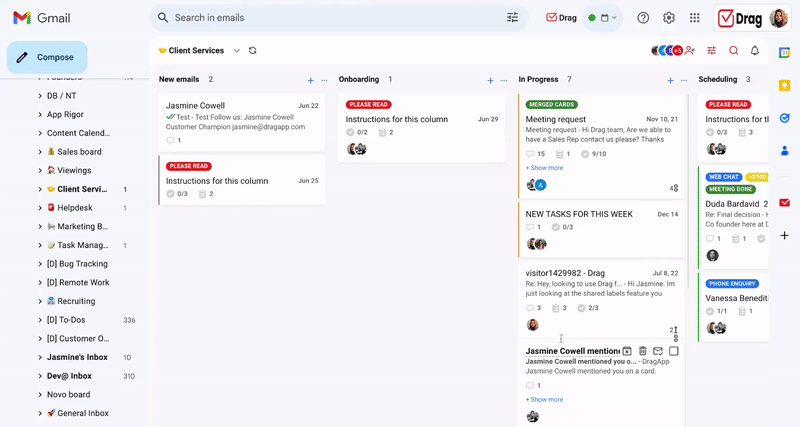Open Duda Bardavid card in Scheduling
This screenshot has width=800, height=427.
point(734,217)
